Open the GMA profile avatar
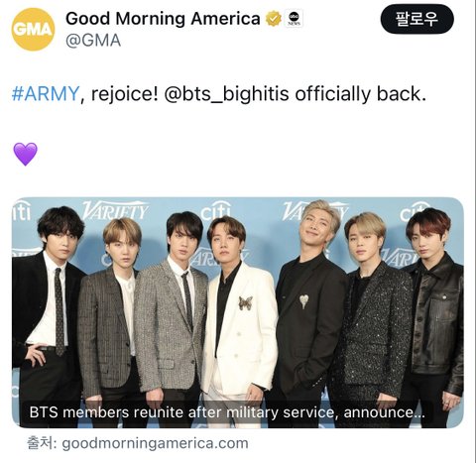Image resolution: width=476 pixels, height=463 pixels. click(34, 29)
